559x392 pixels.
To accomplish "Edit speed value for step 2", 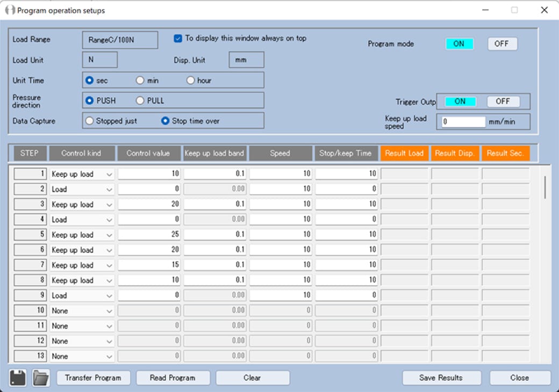I will [x=281, y=188].
